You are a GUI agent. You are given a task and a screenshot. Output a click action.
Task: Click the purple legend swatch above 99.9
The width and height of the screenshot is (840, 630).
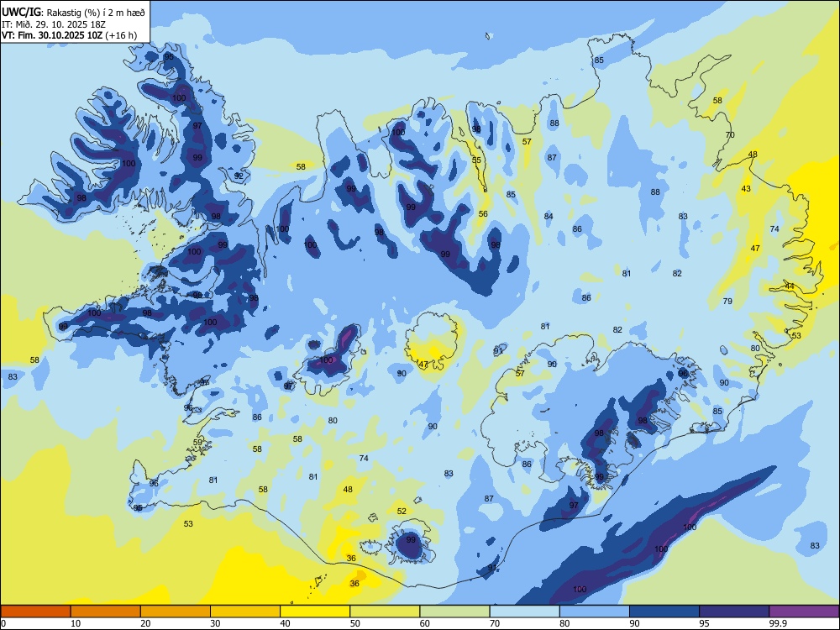click(804, 612)
